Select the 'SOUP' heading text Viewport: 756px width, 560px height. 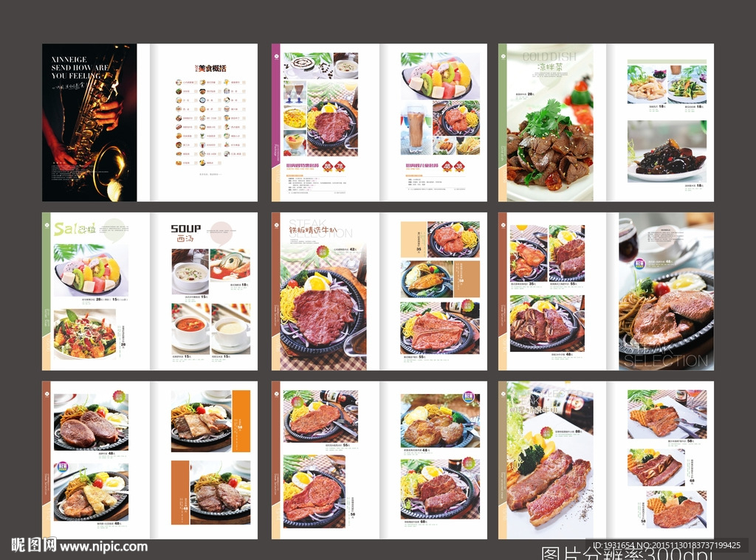pyautogui.click(x=185, y=229)
